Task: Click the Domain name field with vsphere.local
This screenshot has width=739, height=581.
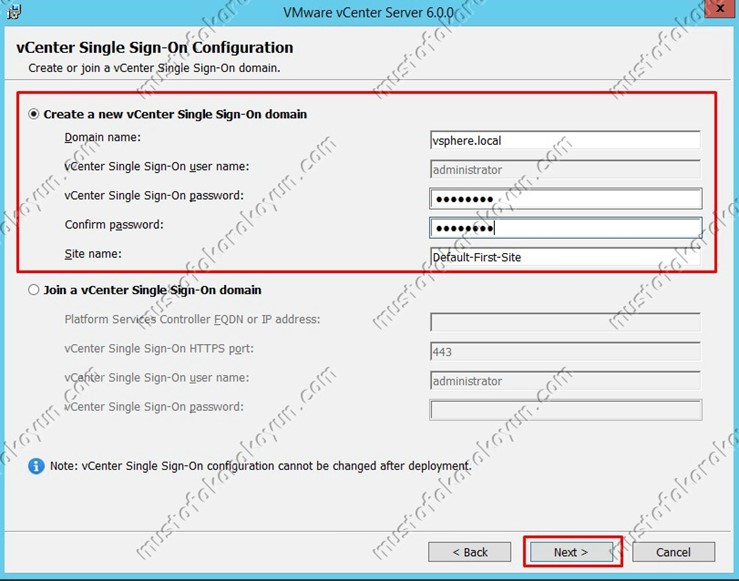Action: point(565,140)
